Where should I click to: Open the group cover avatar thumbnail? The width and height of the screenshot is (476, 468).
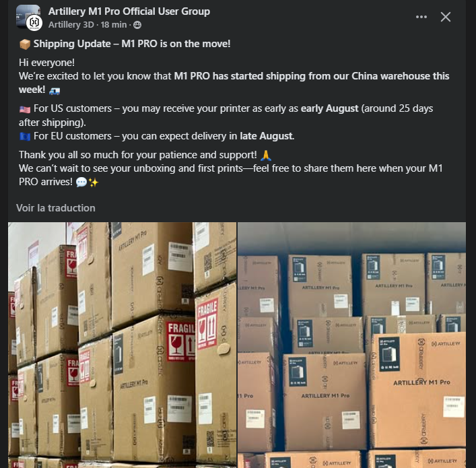tap(28, 15)
